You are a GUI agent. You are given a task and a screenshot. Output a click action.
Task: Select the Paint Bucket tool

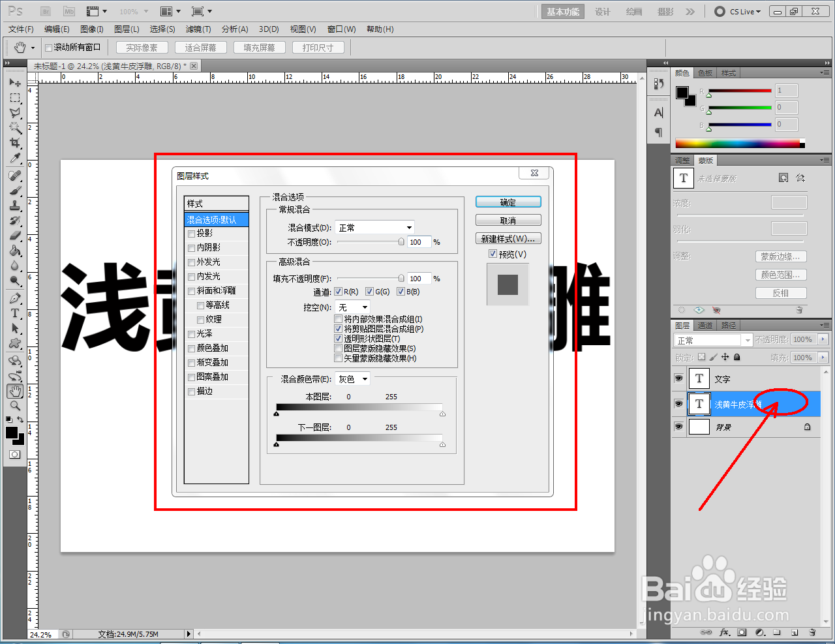click(x=15, y=251)
